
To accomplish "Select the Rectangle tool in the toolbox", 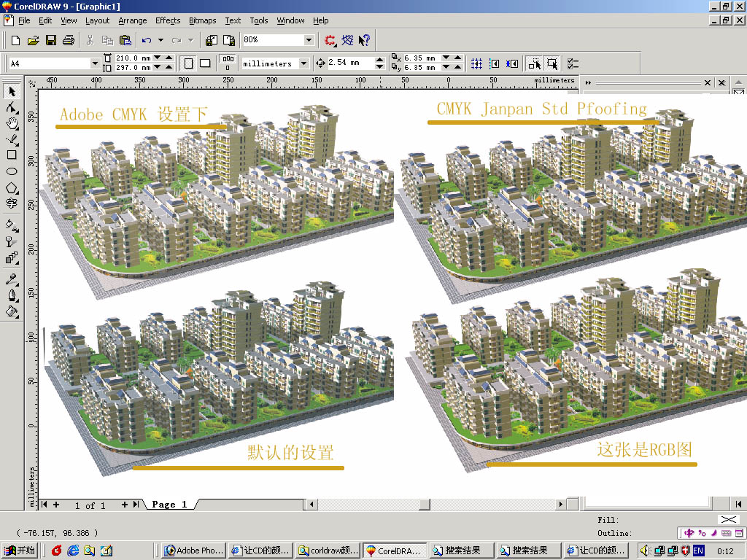I will [12, 155].
